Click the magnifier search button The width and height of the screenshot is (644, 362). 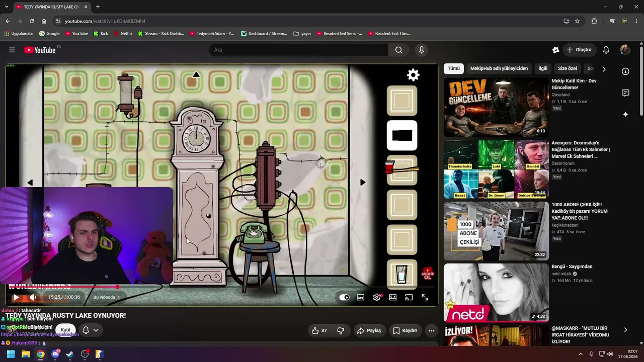tap(398, 50)
